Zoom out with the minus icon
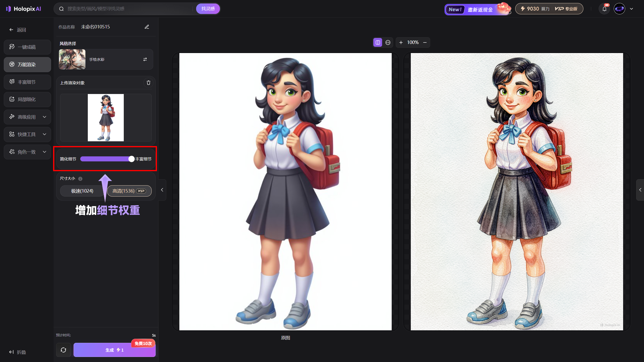 425,42
